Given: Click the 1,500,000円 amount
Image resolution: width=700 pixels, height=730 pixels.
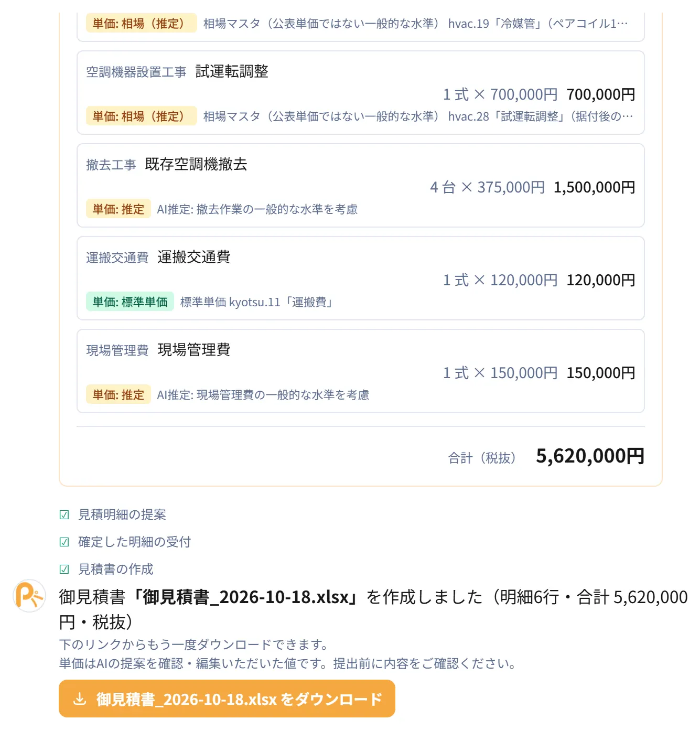Looking at the screenshot, I should 595,187.
